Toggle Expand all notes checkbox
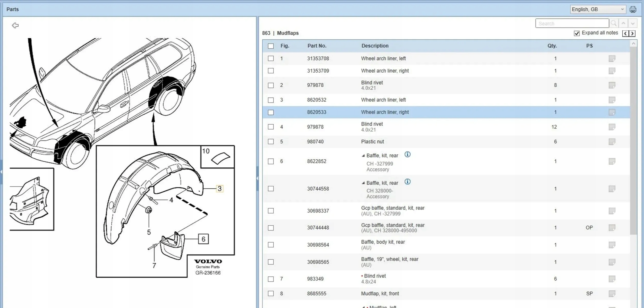This screenshot has width=644, height=308. [577, 33]
